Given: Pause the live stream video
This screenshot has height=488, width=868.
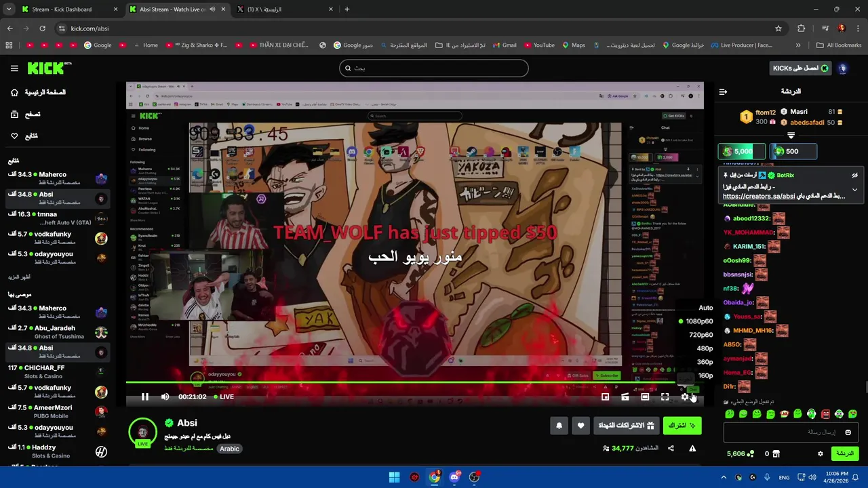Looking at the screenshot, I should (x=145, y=396).
